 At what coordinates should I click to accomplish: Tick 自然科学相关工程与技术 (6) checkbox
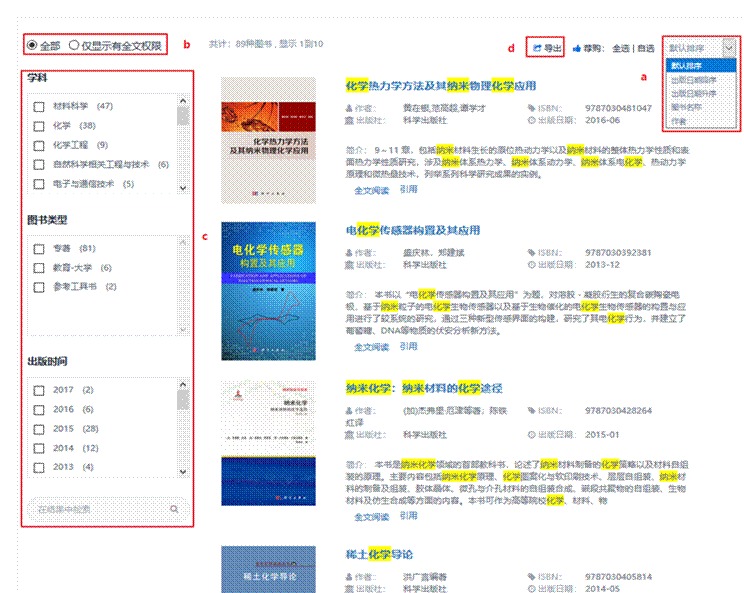click(39, 165)
